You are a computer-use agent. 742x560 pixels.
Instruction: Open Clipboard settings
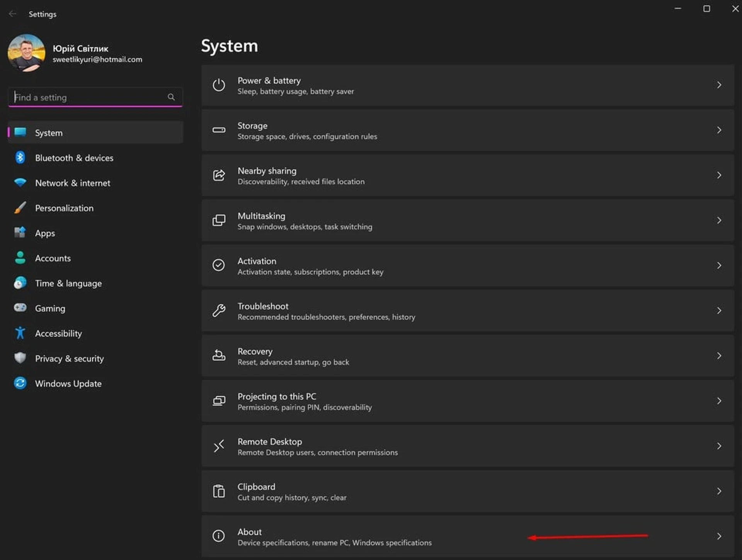coord(468,492)
